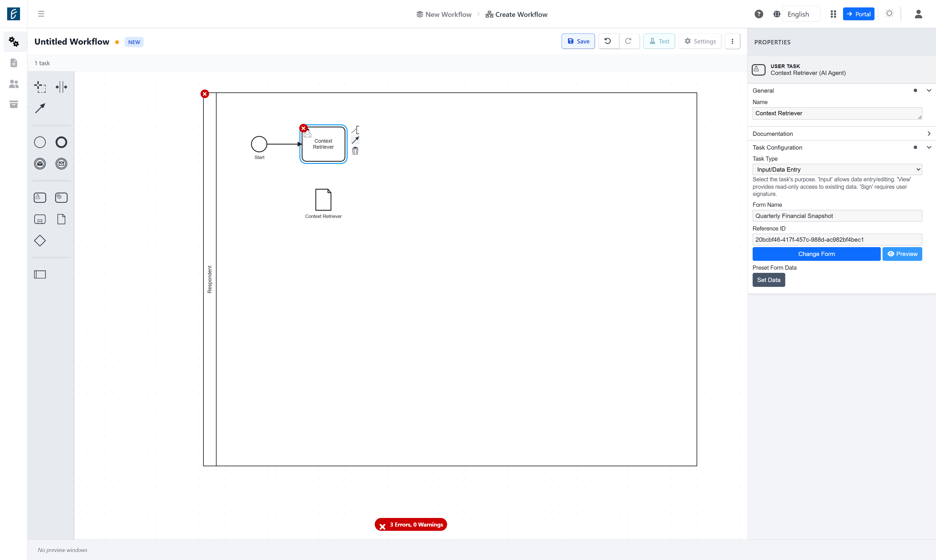Open the Task Type dropdown
The width and height of the screenshot is (936, 560).
[837, 169]
